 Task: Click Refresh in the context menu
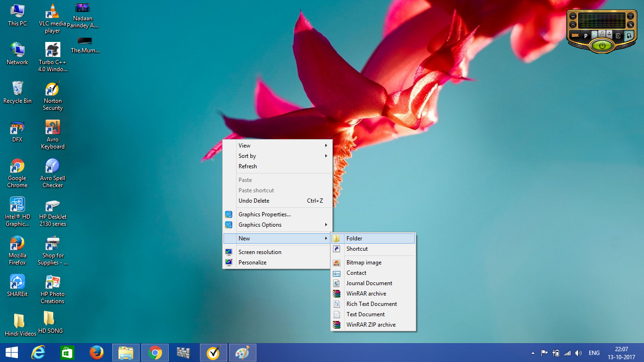click(x=248, y=166)
